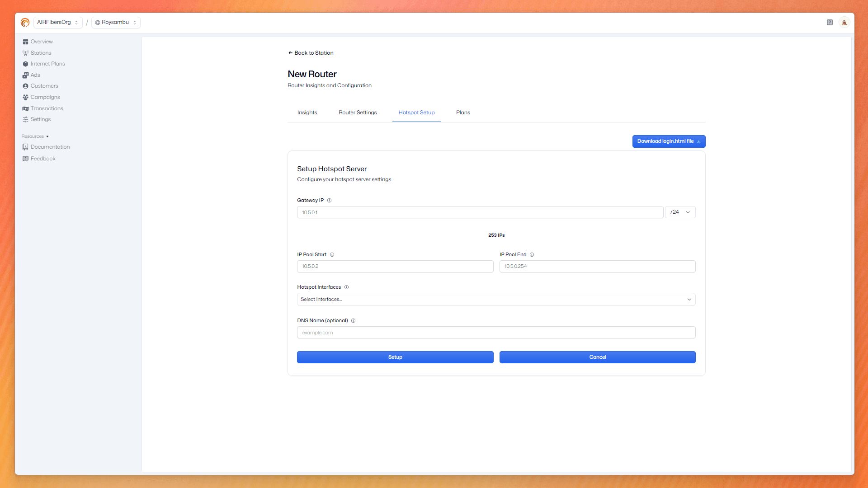Switch to the Plans tab
868x488 pixels.
(463, 113)
